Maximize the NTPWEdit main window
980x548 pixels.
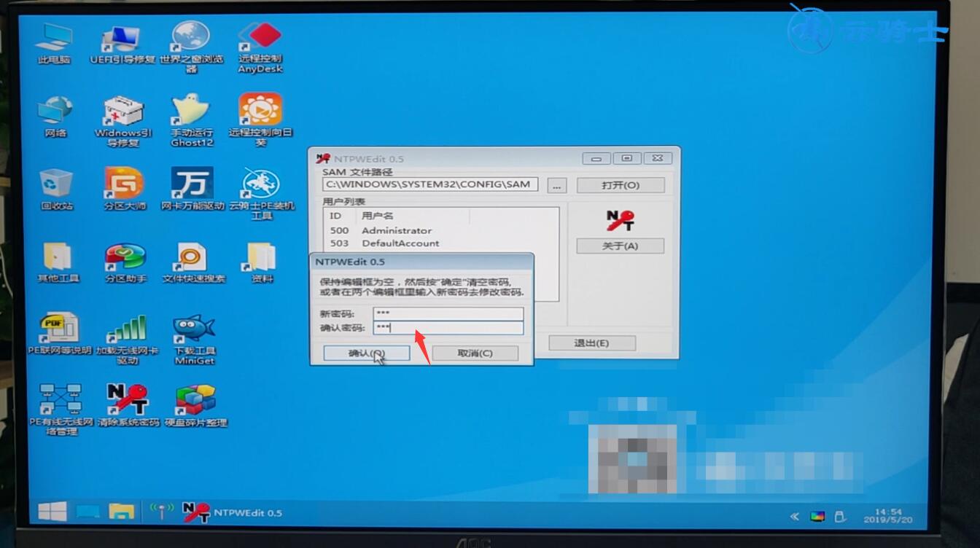coord(626,158)
